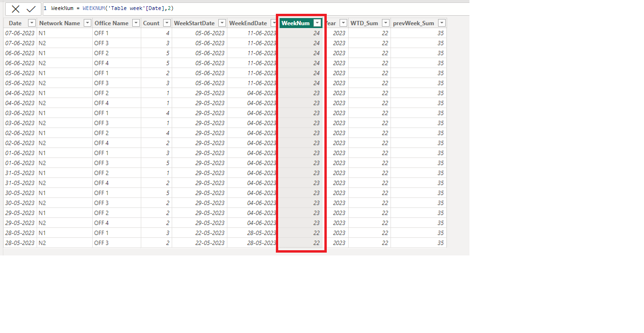
Task: Open the Network Name column filter dropdown
Action: (x=87, y=23)
